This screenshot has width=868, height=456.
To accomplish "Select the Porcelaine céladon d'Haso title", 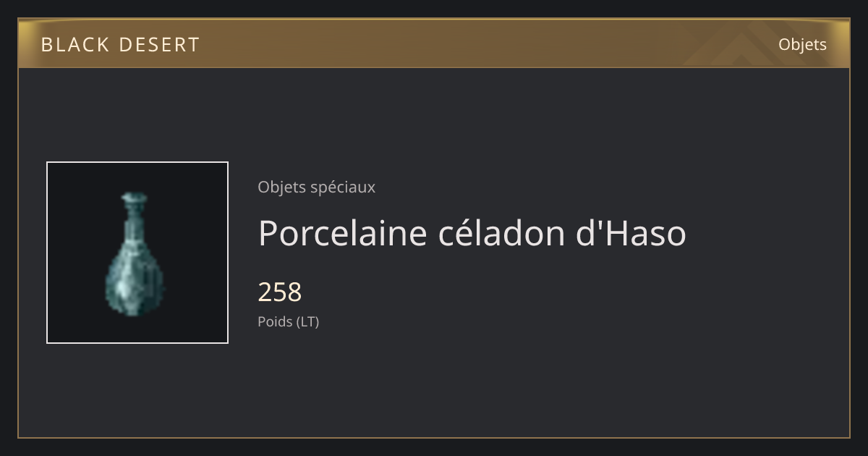I will click(472, 233).
